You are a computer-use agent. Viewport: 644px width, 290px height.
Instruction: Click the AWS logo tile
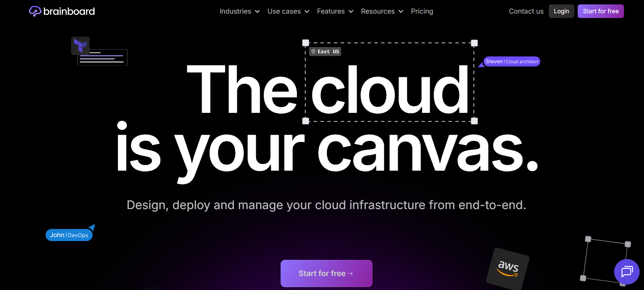(508, 268)
